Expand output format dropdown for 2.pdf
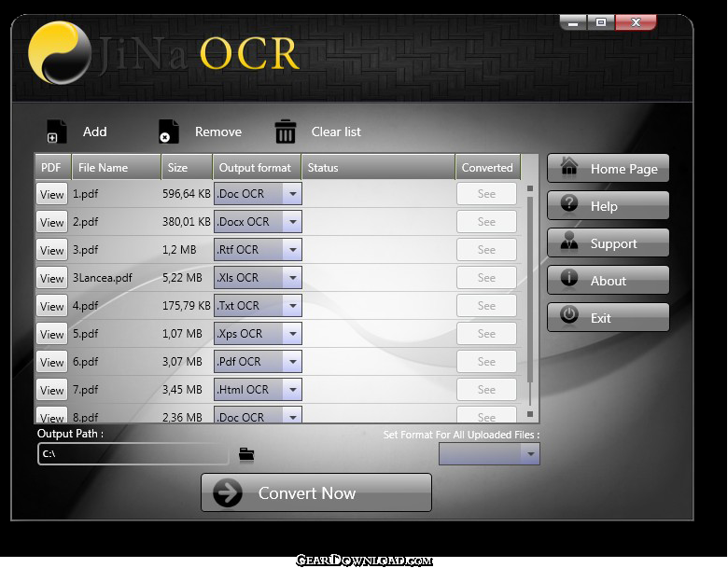 (x=293, y=222)
